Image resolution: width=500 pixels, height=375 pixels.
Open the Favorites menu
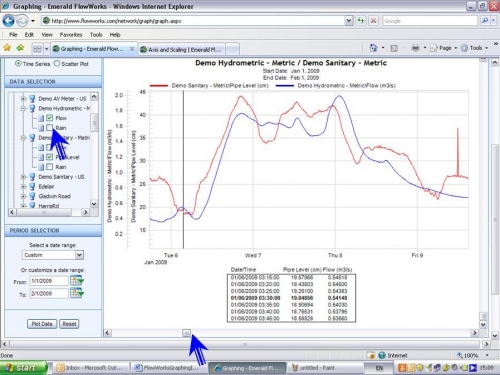coord(71,35)
